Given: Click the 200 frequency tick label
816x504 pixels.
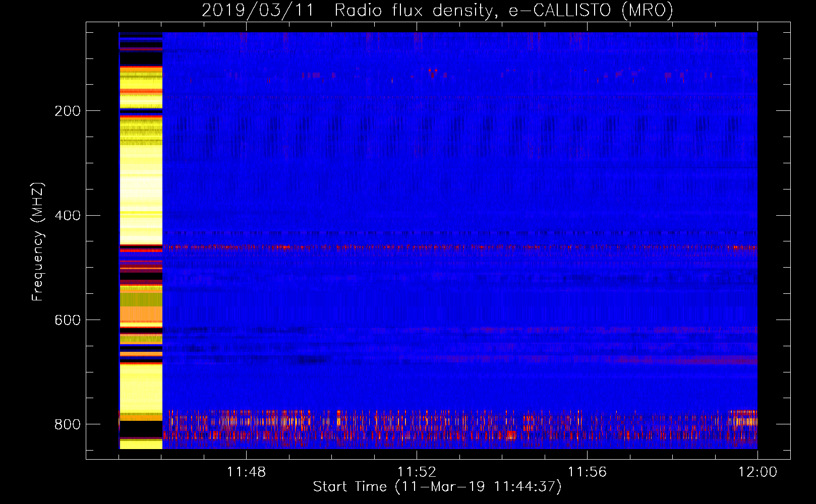Looking at the screenshot, I should tap(68, 111).
